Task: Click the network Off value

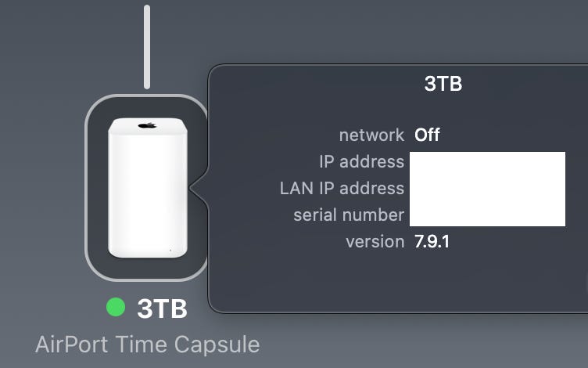Action: click(x=427, y=135)
